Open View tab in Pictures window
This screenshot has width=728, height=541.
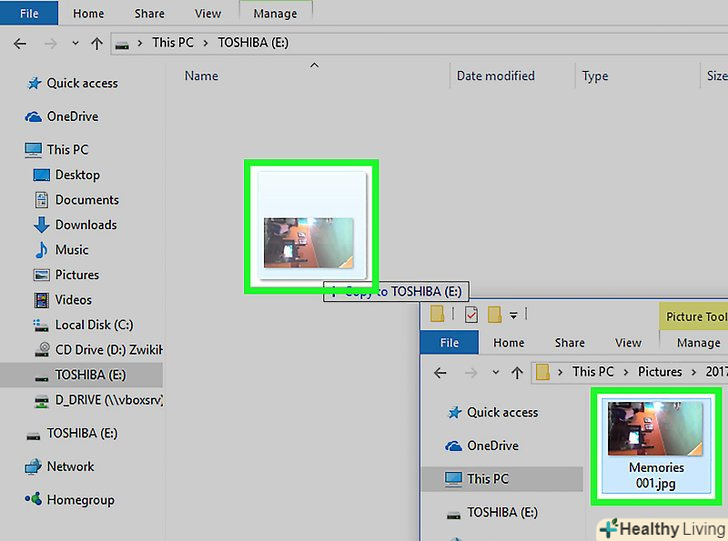coord(628,343)
